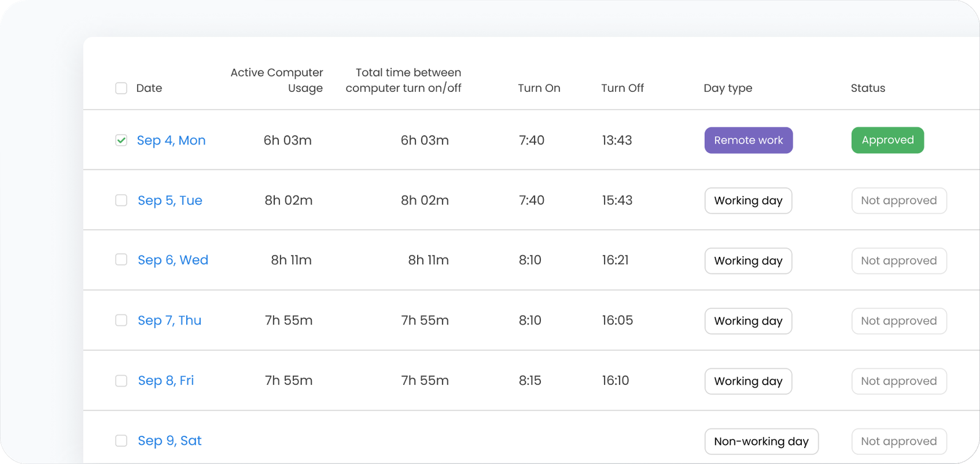Click the Sep 8, Fri date link
The height and width of the screenshot is (464, 980).
click(165, 381)
